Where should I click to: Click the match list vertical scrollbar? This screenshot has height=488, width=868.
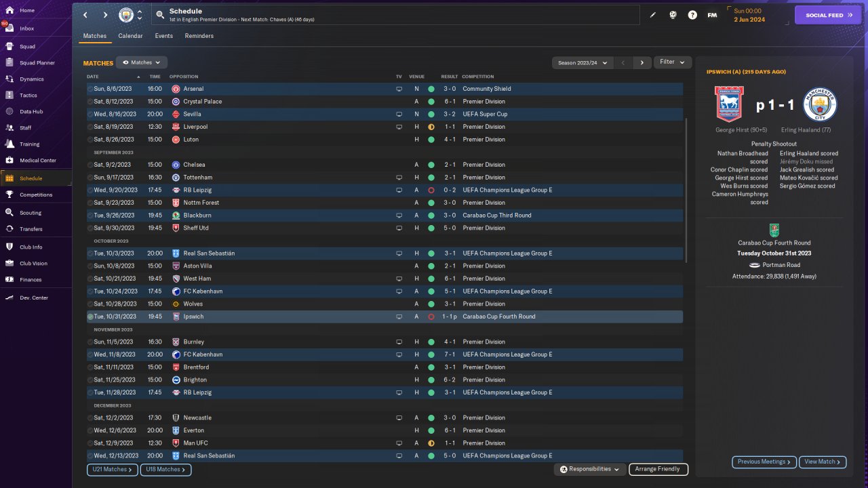(x=688, y=190)
